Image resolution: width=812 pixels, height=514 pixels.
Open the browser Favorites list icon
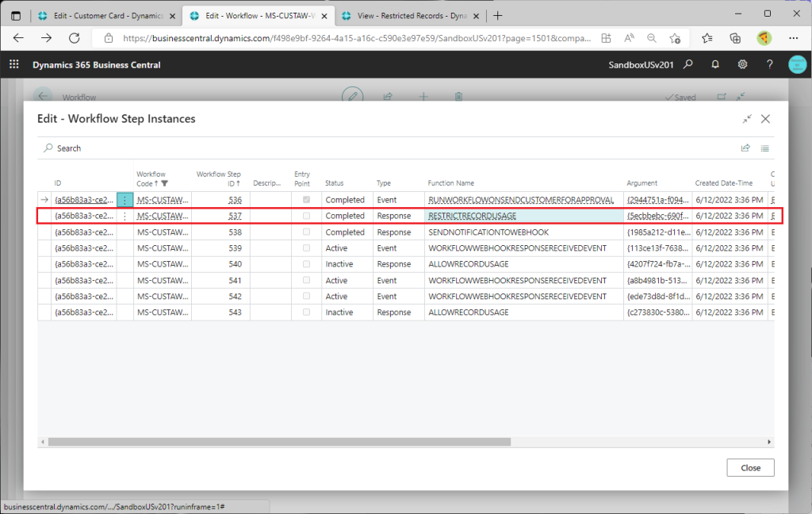(707, 38)
